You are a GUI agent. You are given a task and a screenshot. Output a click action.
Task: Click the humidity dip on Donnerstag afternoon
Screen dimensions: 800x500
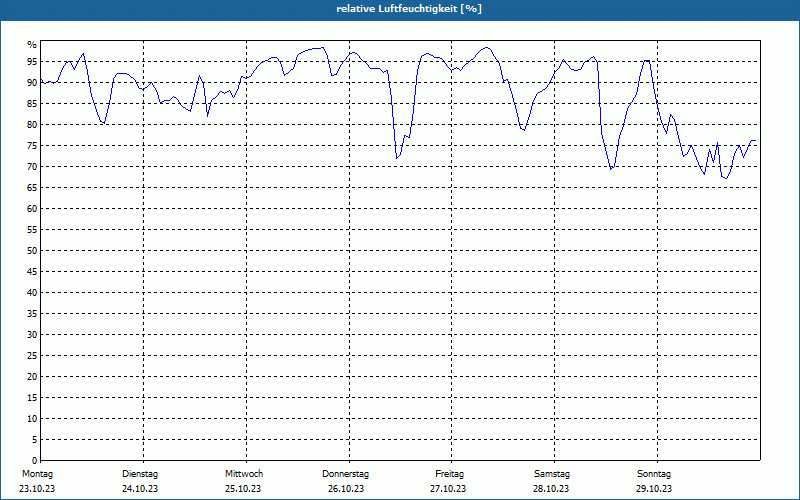[397, 158]
